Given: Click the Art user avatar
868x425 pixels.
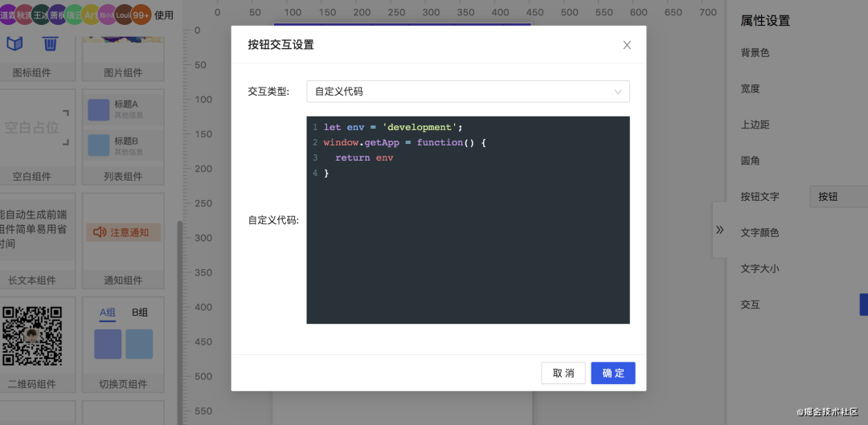Looking at the screenshot, I should (x=92, y=15).
